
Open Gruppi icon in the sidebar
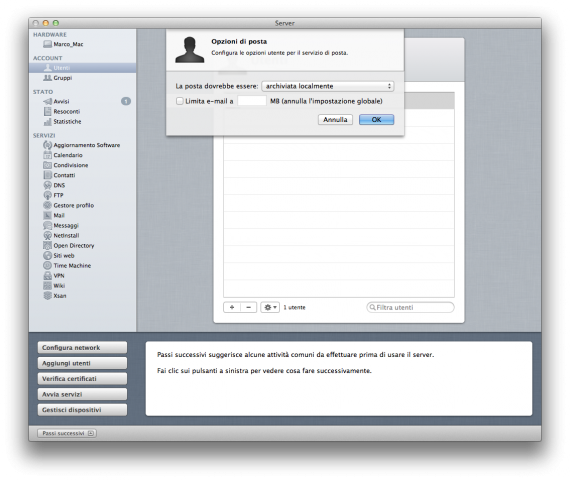coord(47,78)
